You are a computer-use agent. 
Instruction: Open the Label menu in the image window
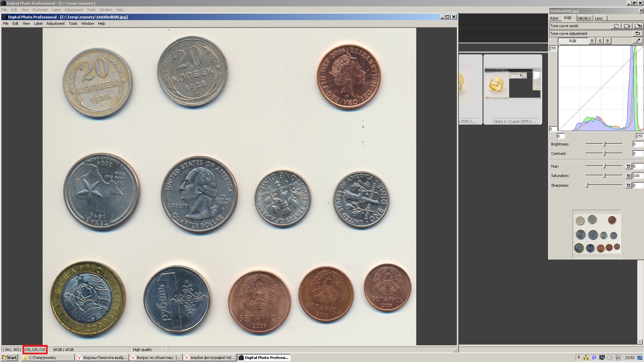[x=38, y=23]
